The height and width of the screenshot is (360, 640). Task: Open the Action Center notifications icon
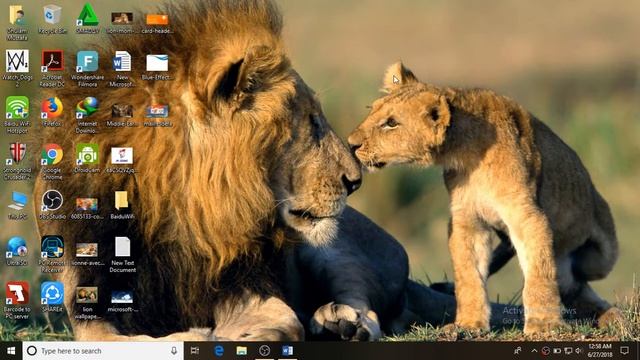coord(624,351)
